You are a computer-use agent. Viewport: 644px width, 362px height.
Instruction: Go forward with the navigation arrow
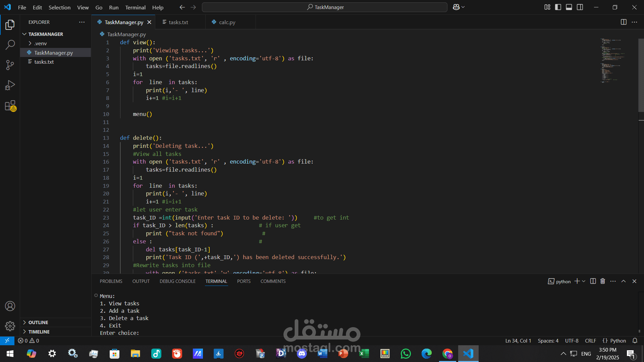pos(193,7)
